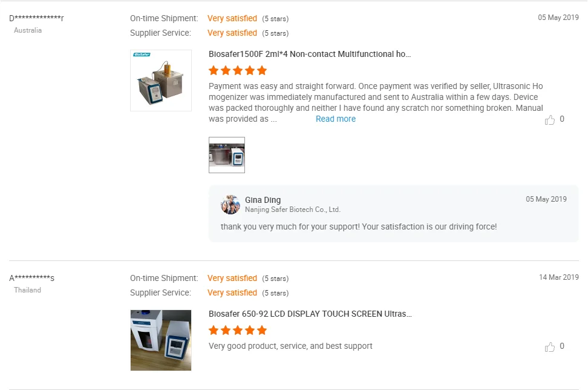Click the Australia country label
This screenshot has height=390, width=588.
[28, 30]
